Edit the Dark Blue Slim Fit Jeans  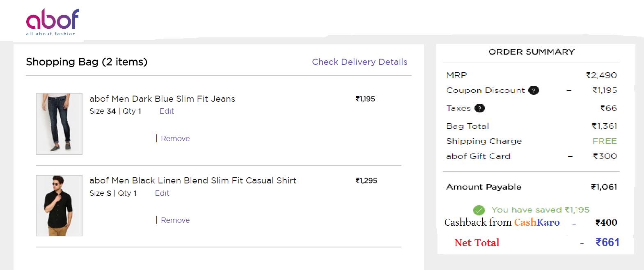click(167, 111)
